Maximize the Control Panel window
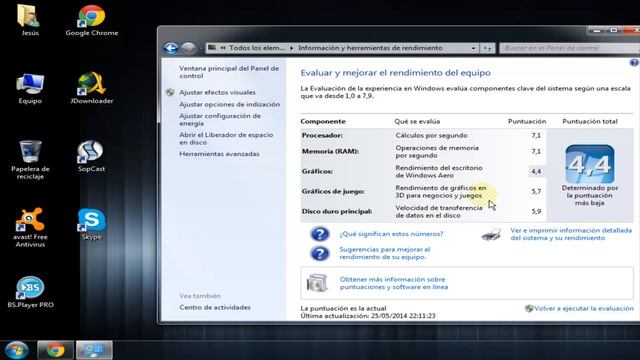The image size is (640, 360). click(x=614, y=31)
